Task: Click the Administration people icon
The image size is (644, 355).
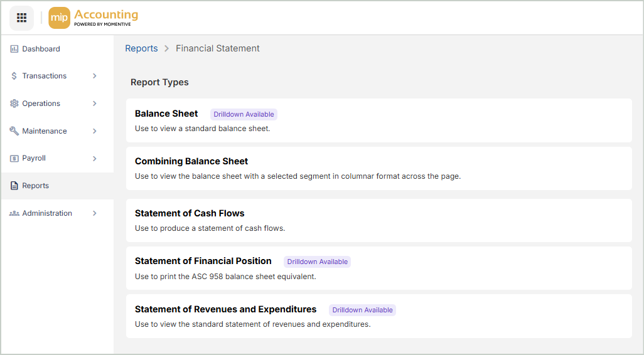Action: point(14,213)
